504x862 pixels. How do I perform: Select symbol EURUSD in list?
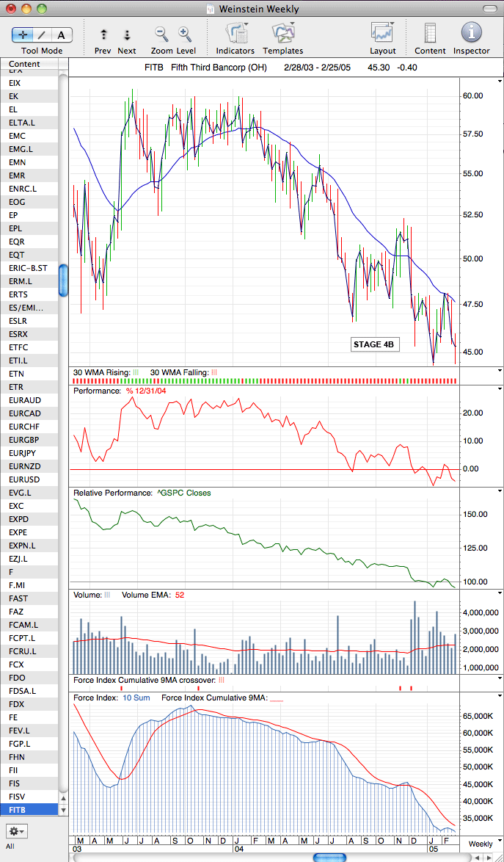29,479
